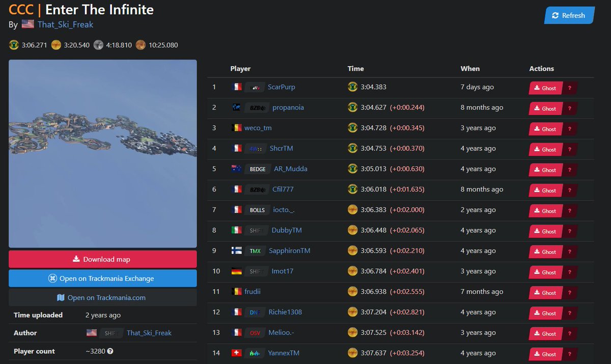Screen dimensions: 611x364
Task: Download ShcrTM's ghost
Action: (545, 149)
